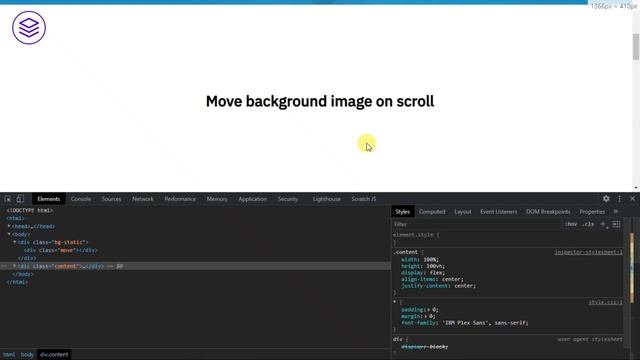This screenshot has width=640, height=360.
Task: Select the closing body tag line
Action: tap(23, 274)
